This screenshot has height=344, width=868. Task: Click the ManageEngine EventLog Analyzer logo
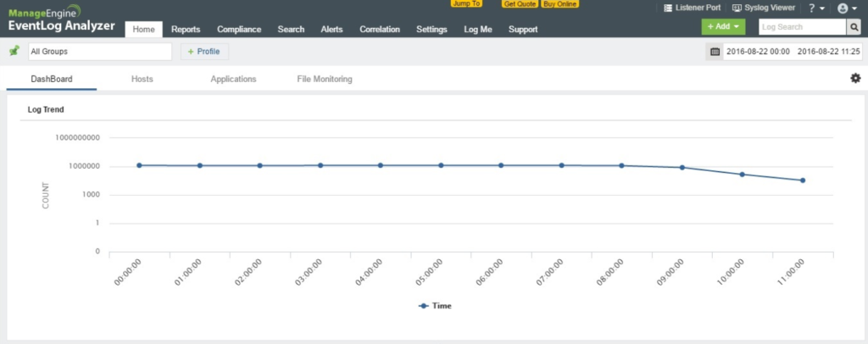click(62, 19)
